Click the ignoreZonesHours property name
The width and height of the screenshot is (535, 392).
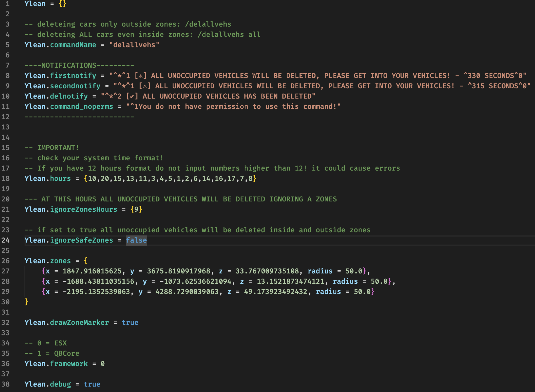pos(84,209)
